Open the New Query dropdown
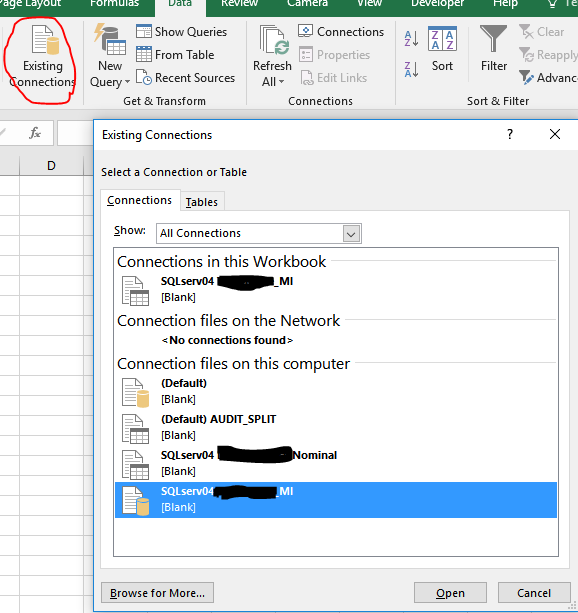 click(x=110, y=74)
